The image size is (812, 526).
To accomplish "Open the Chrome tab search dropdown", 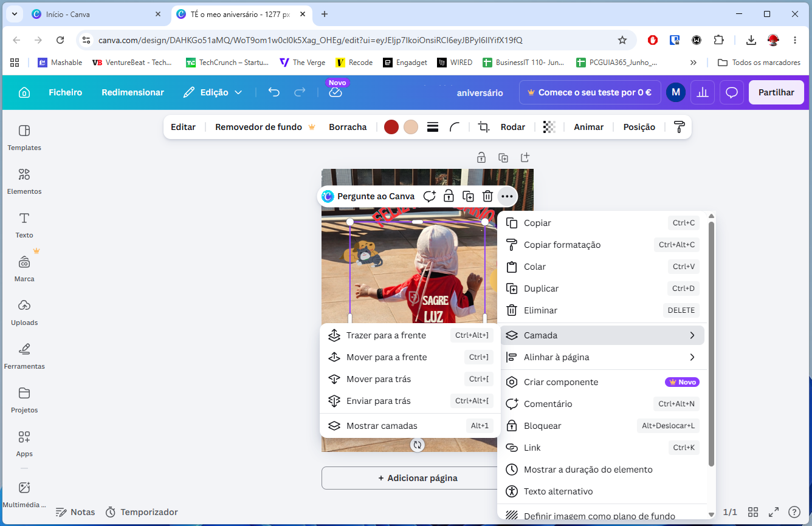I will (14, 14).
